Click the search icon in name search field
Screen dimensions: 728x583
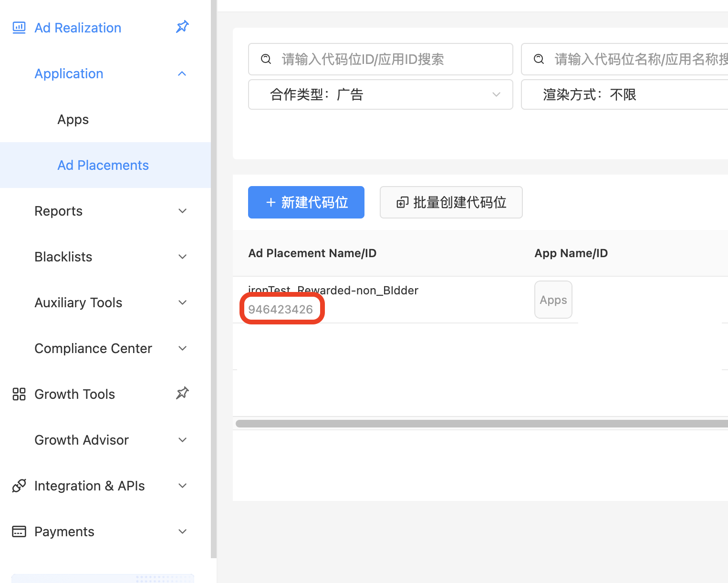539,59
